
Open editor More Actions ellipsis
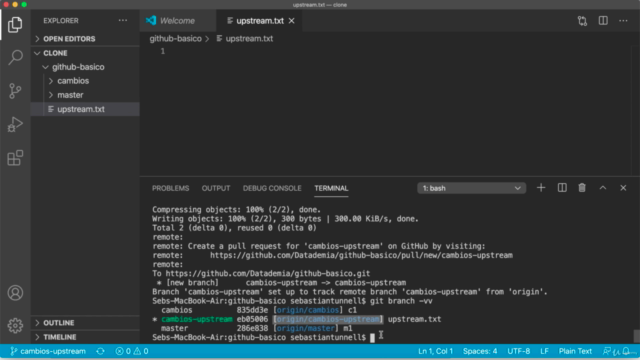coord(623,20)
